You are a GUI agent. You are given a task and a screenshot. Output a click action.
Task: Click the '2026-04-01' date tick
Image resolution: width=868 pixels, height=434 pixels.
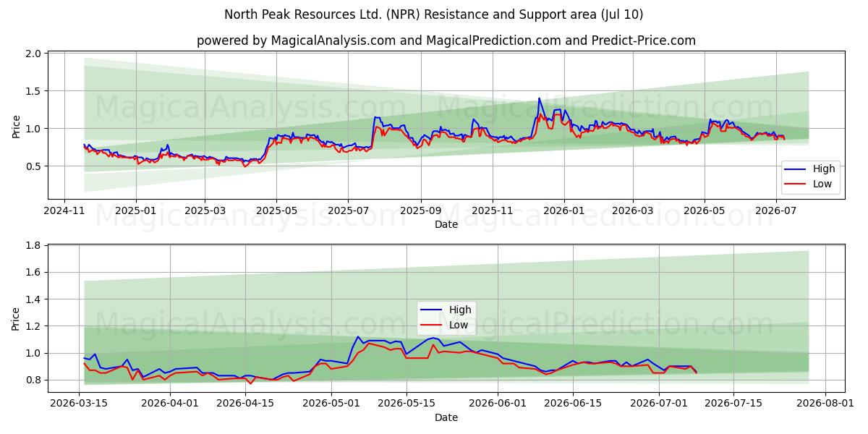pyautogui.click(x=170, y=404)
